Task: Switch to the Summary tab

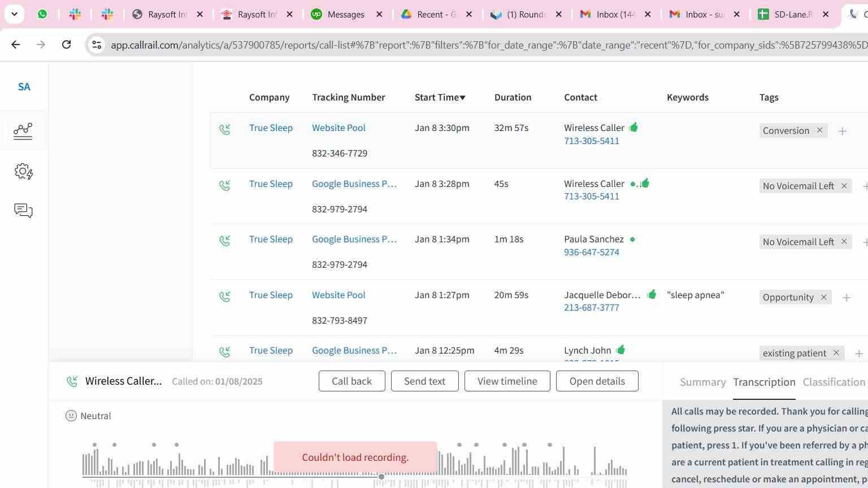Action: [702, 382]
